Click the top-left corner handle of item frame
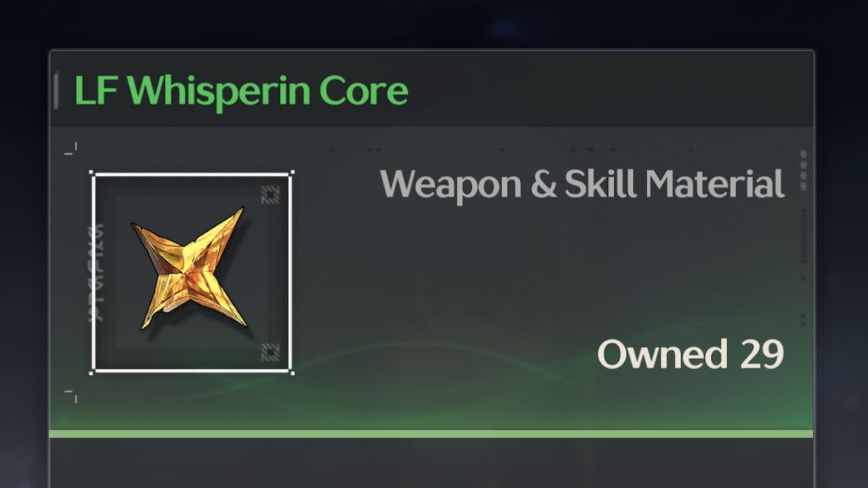This screenshot has width=868, height=488. coord(93,174)
